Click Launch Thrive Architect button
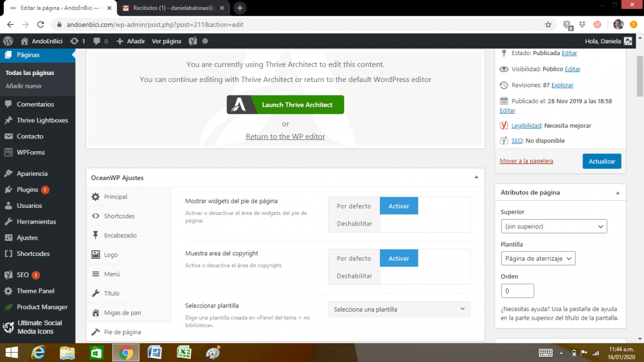This screenshot has width=644, height=362. coord(286,105)
